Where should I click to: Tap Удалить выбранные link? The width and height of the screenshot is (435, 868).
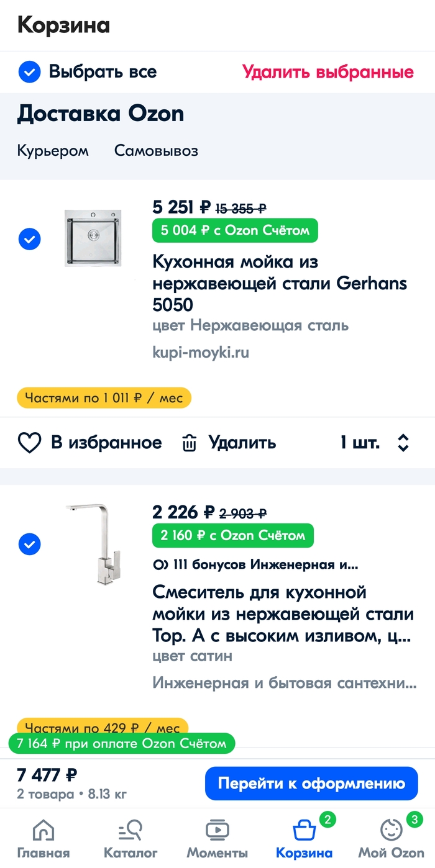pos(327,72)
